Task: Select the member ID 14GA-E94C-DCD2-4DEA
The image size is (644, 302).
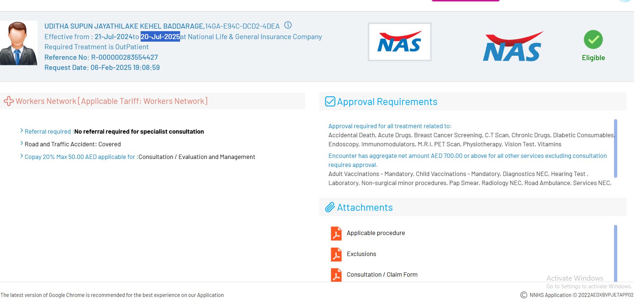Action: coord(242,26)
